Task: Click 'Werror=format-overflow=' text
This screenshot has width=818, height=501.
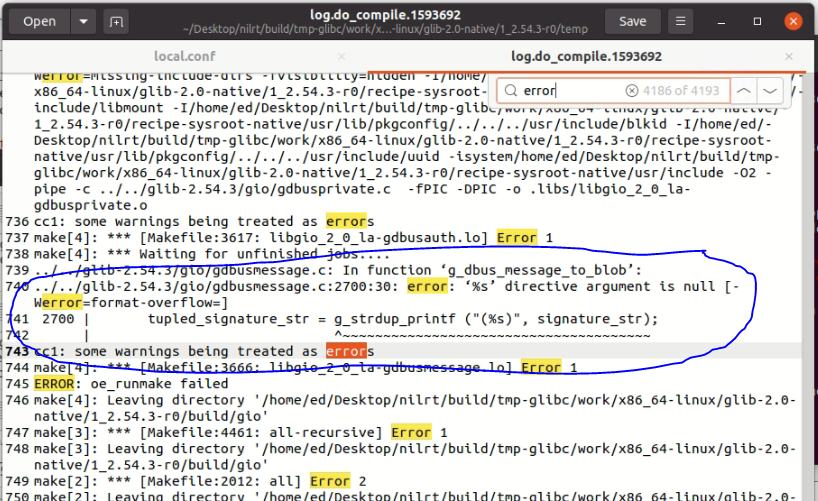Action: point(128,302)
